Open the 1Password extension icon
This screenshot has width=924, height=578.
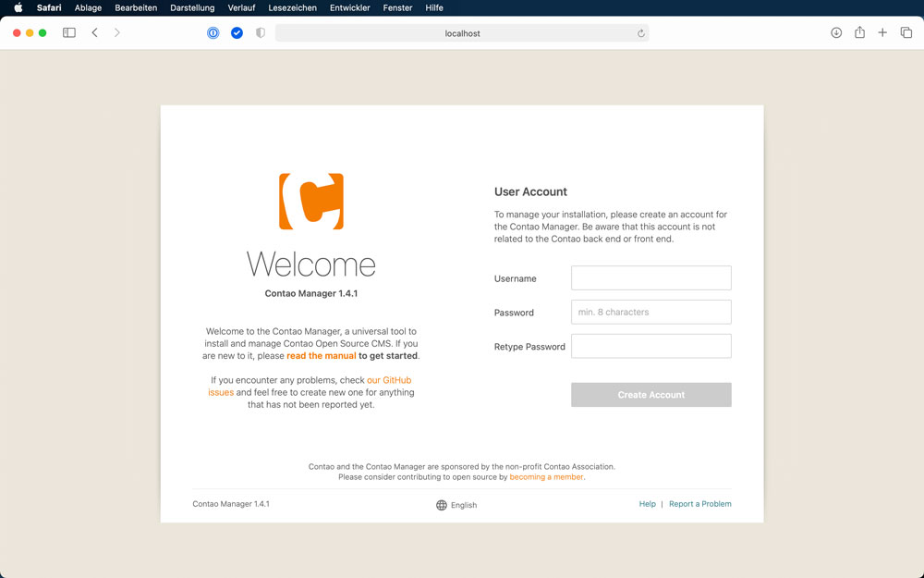pyautogui.click(x=213, y=33)
